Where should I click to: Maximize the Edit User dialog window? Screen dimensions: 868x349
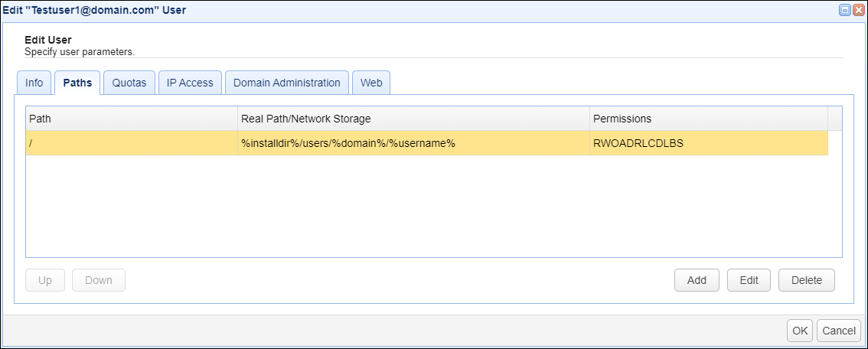click(x=845, y=11)
